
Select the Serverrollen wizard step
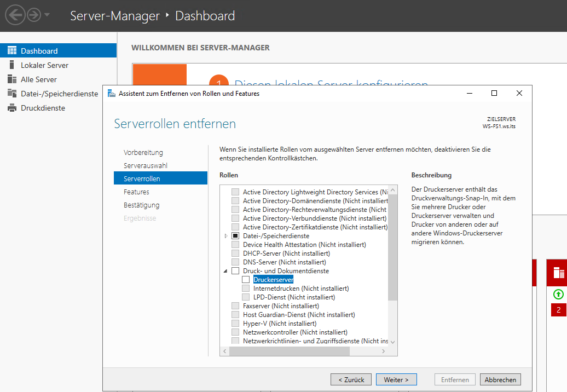coord(160,178)
